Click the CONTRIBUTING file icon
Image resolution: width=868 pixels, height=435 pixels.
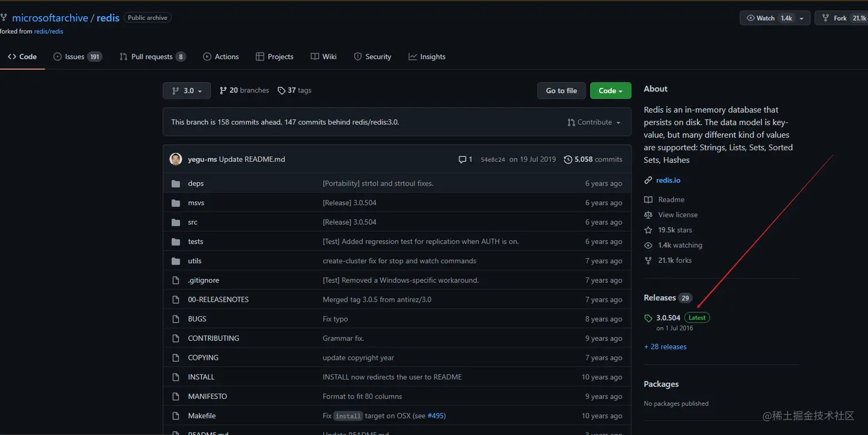pyautogui.click(x=176, y=338)
